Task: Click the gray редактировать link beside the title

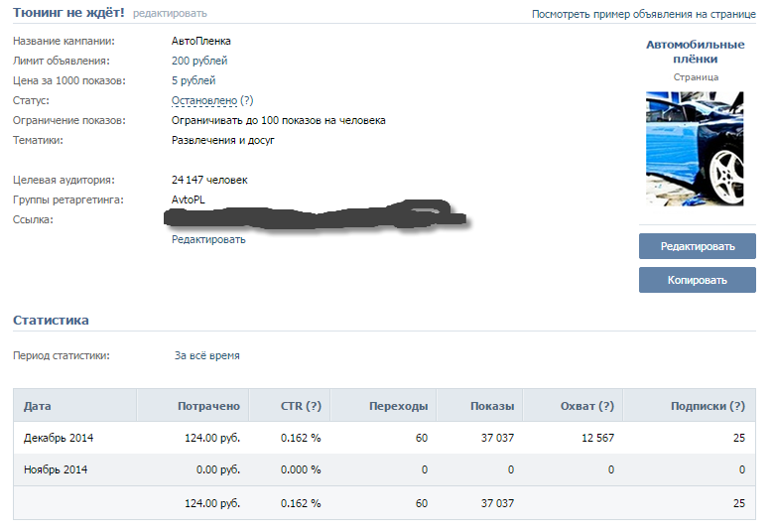Action: click(170, 14)
